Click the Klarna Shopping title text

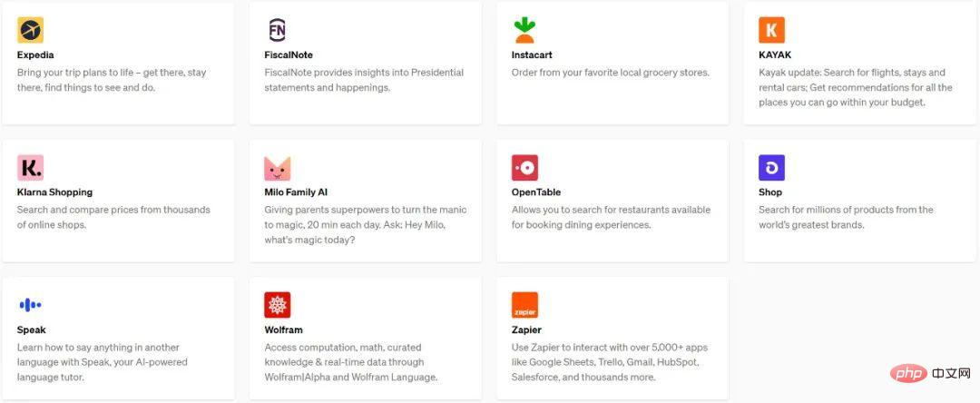tap(55, 192)
